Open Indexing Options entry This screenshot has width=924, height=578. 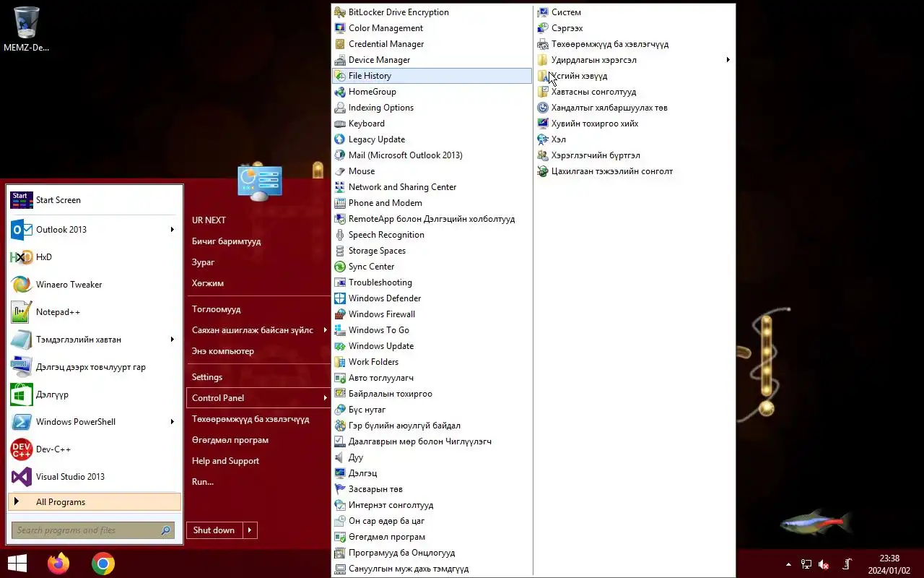coord(432,108)
